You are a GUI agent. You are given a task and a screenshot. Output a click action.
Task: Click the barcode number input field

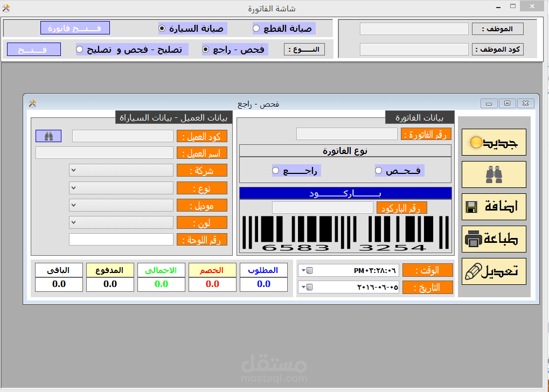pyautogui.click(x=323, y=207)
